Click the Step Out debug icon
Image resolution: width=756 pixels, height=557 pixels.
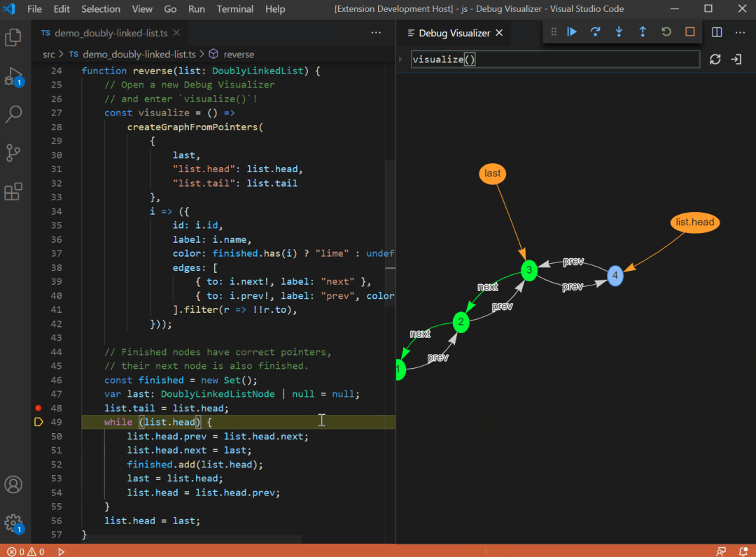pos(643,31)
